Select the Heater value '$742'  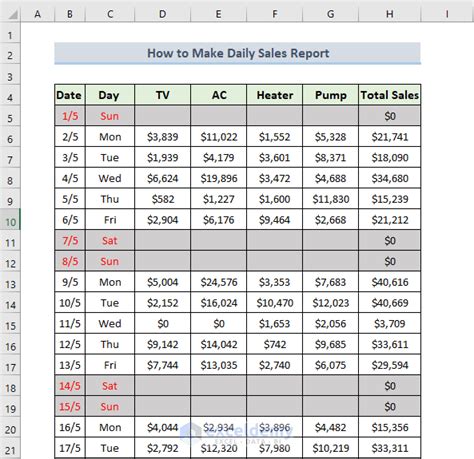275,344
